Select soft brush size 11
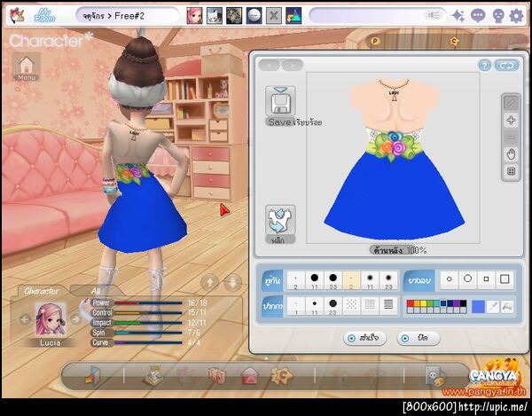 (370, 280)
